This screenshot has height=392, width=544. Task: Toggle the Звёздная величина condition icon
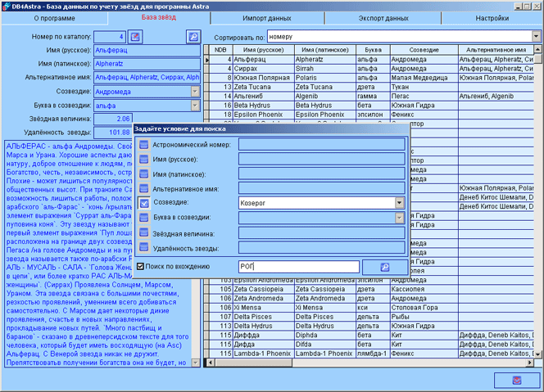click(x=144, y=233)
